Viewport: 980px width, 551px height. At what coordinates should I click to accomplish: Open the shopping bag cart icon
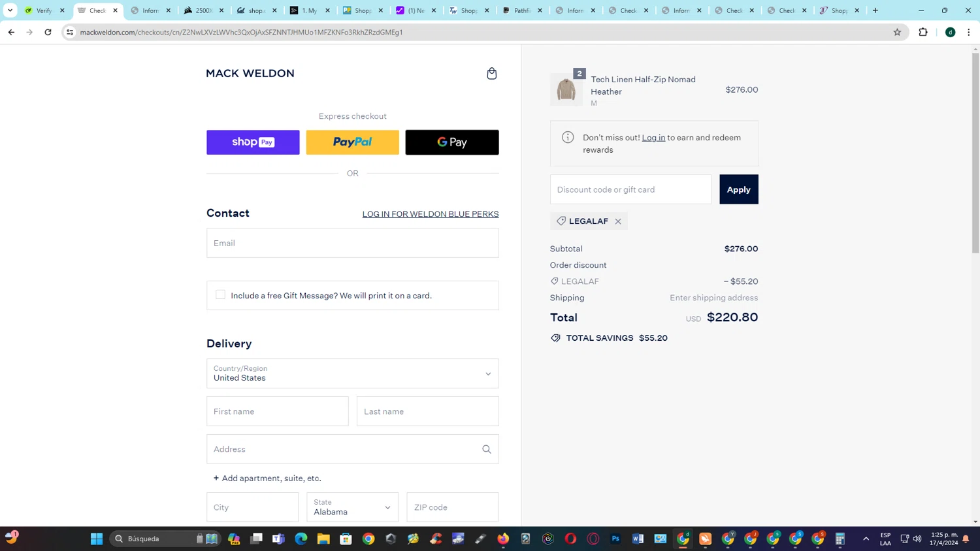pos(492,74)
